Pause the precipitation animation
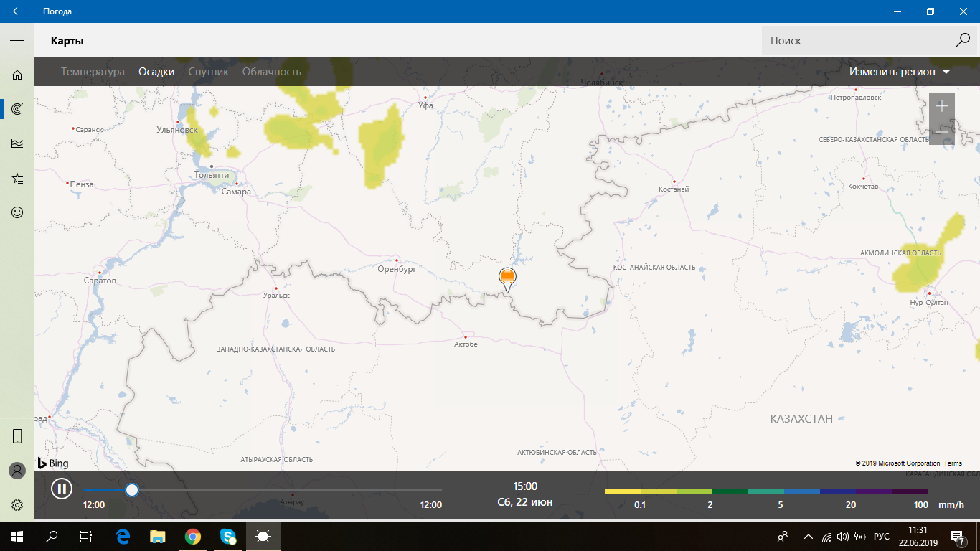Image resolution: width=980 pixels, height=551 pixels. (x=62, y=489)
